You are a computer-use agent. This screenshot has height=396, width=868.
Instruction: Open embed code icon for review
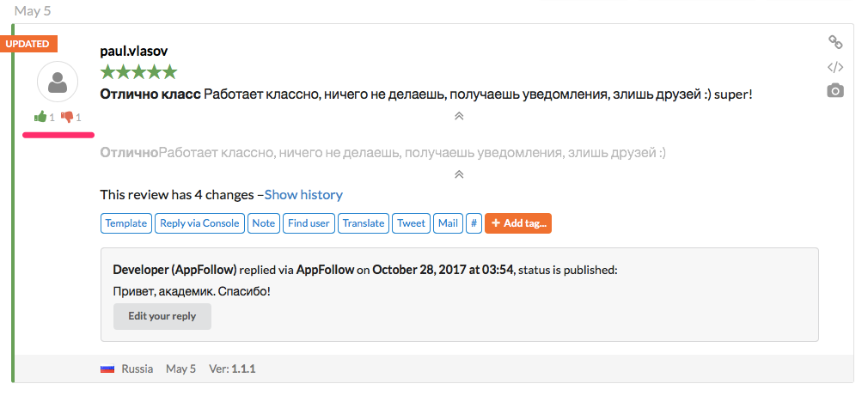click(x=834, y=67)
